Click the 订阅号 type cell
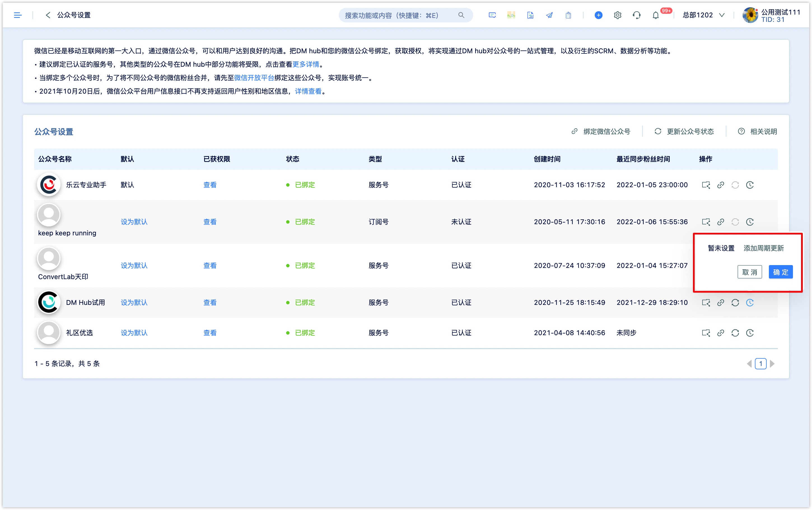The width and height of the screenshot is (812, 510). tap(378, 222)
